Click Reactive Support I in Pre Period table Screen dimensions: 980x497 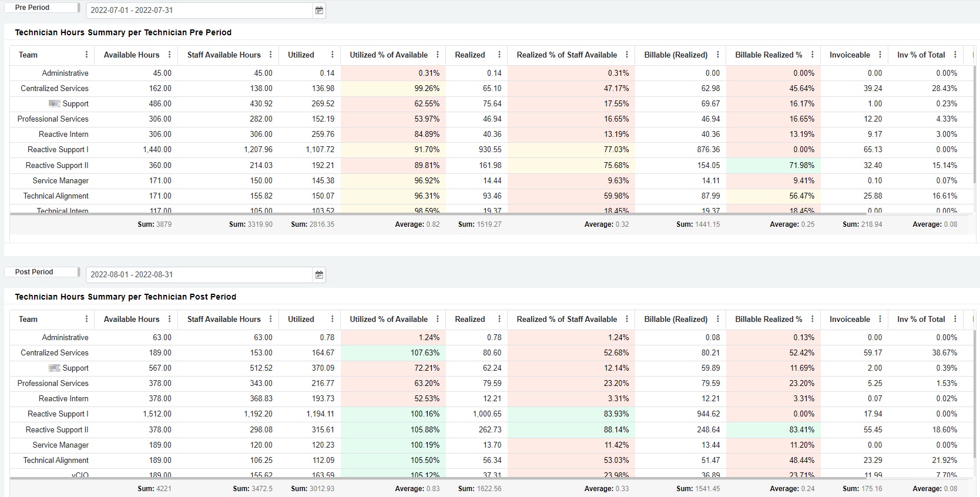[58, 149]
